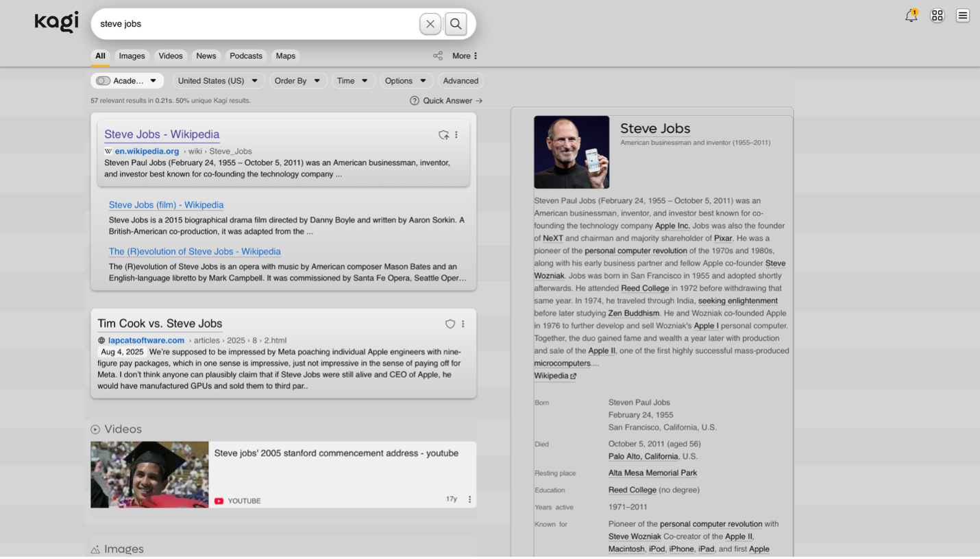Switch to the Podcasts tab
The image size is (980, 559).
tap(245, 56)
